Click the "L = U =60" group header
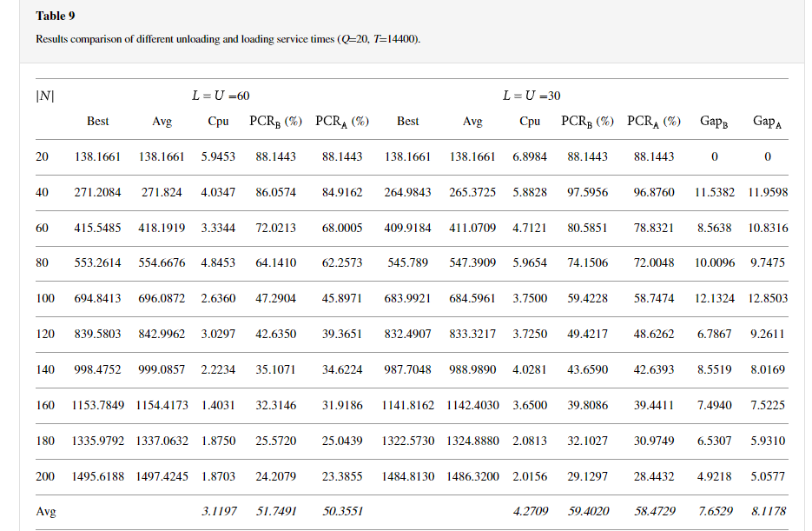 [x=221, y=96]
